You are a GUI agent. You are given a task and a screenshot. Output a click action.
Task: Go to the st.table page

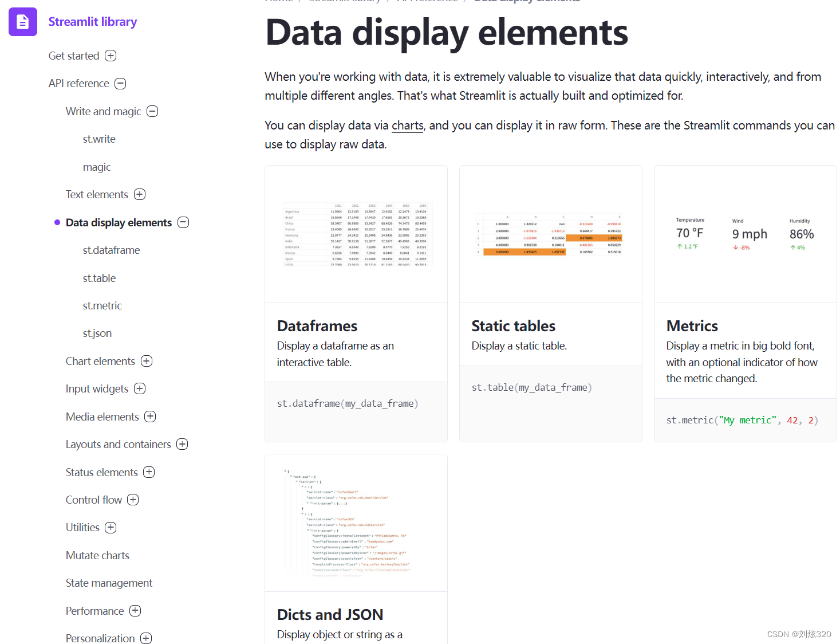click(x=99, y=278)
